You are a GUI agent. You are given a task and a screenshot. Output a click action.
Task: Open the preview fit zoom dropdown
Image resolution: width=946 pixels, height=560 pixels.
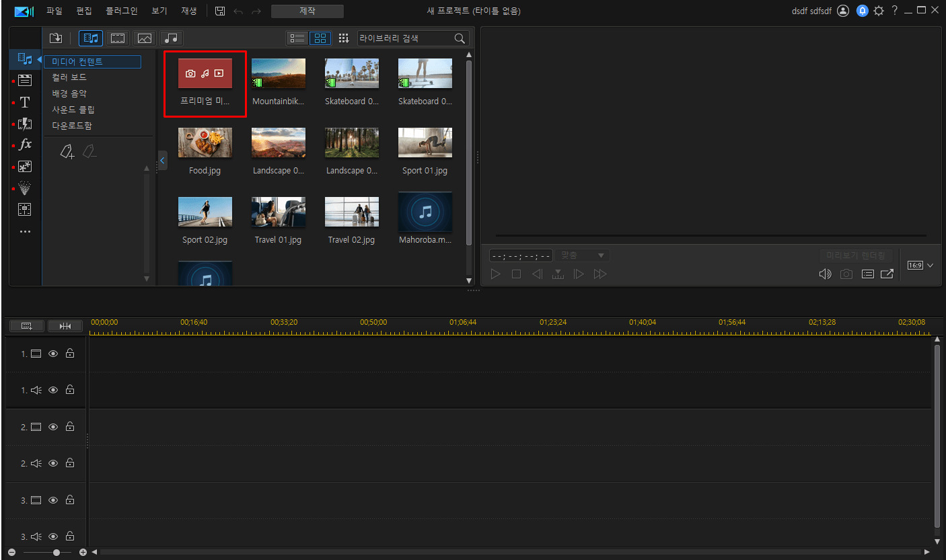[x=583, y=255]
